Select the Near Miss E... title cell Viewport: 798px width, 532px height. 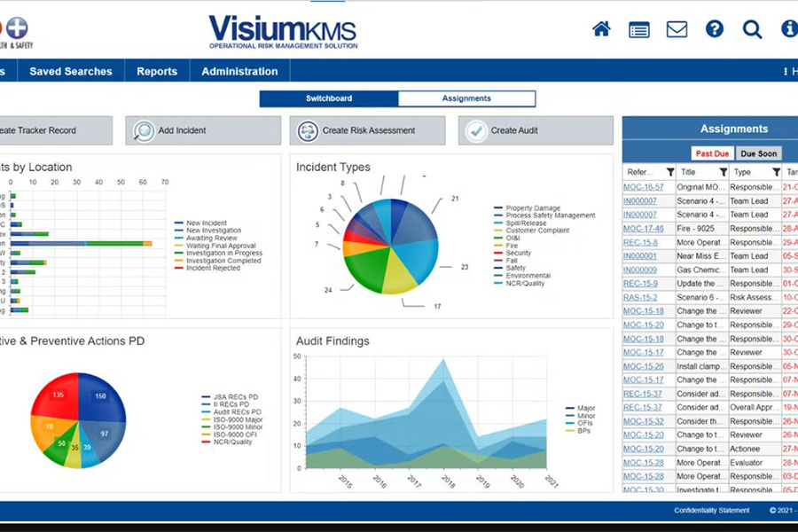click(701, 256)
